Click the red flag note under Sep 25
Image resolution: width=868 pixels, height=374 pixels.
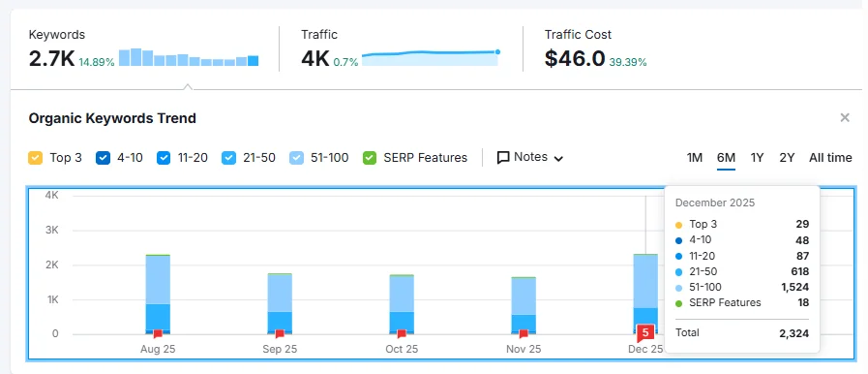click(x=280, y=333)
